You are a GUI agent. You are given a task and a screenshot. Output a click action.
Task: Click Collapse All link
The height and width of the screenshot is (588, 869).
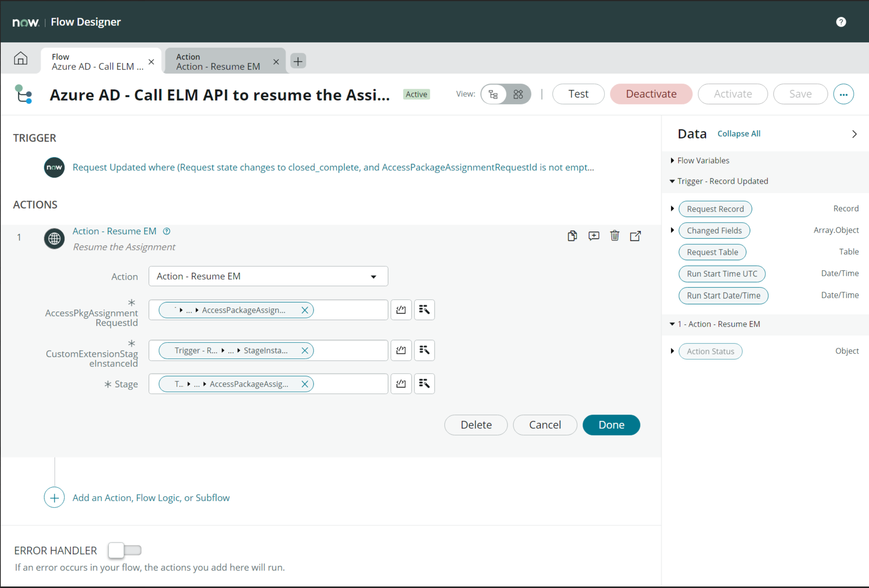[739, 134]
